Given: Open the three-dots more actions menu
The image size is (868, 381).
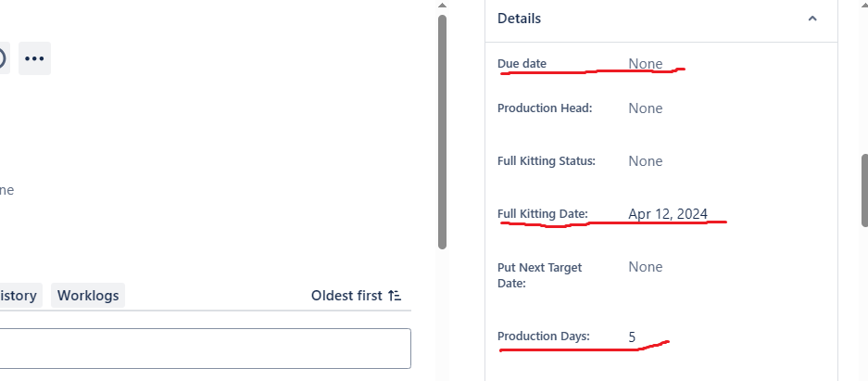Looking at the screenshot, I should coord(34,58).
